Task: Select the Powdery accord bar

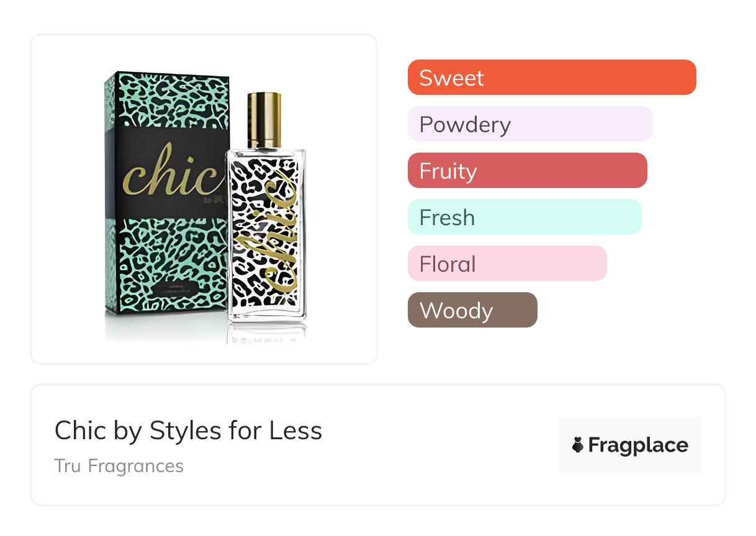Action: [x=529, y=124]
